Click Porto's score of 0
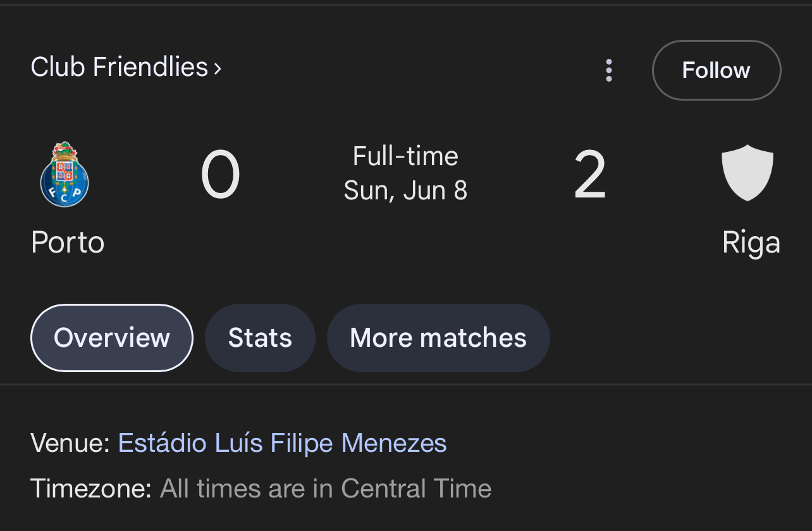The height and width of the screenshot is (531, 812). (221, 175)
